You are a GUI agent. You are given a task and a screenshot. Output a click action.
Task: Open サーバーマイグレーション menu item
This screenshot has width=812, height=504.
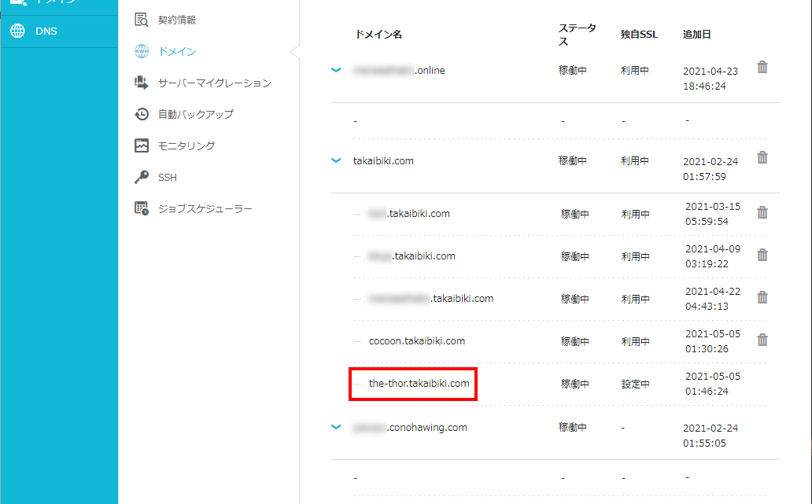[x=214, y=83]
